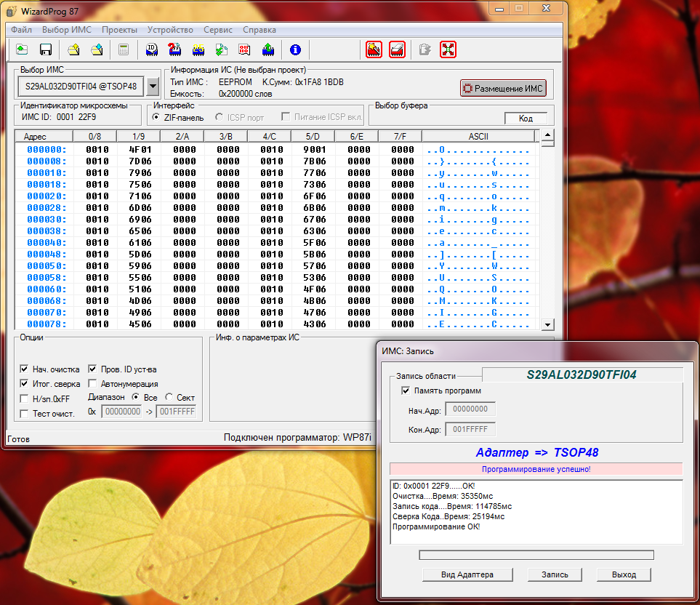
Task: Select the Сект range radio button
Action: pyautogui.click(x=169, y=397)
